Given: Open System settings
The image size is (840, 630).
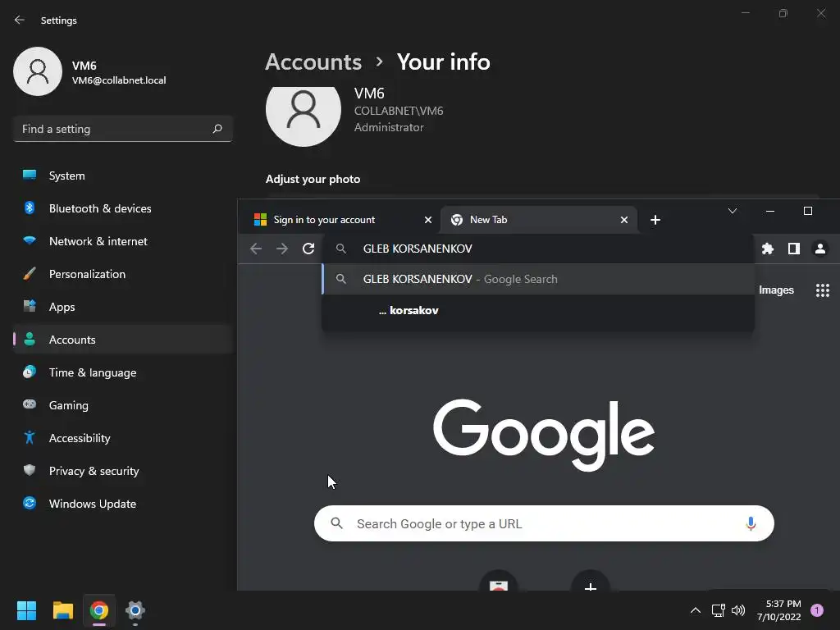Looking at the screenshot, I should pyautogui.click(x=123, y=176).
